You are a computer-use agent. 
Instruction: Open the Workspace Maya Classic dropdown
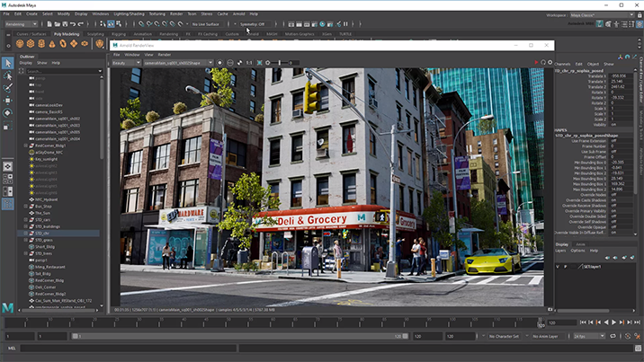click(x=602, y=15)
